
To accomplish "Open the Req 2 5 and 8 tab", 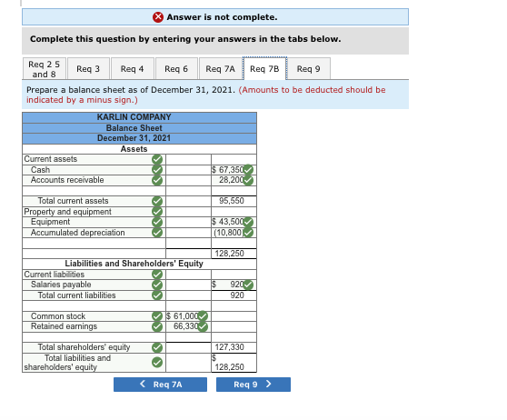I will pyautogui.click(x=45, y=68).
